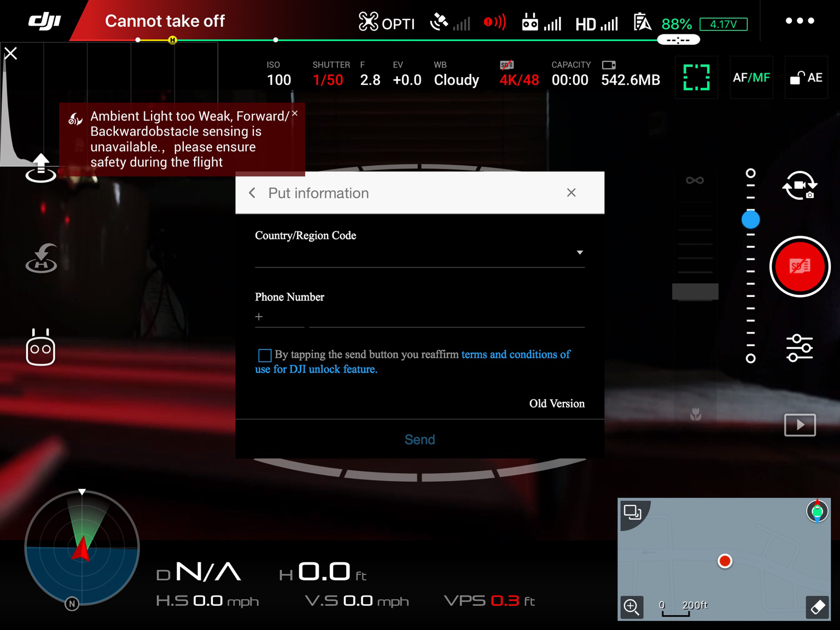Open the three-dot general settings menu
Image resolution: width=840 pixels, height=630 pixels.
coord(800,21)
